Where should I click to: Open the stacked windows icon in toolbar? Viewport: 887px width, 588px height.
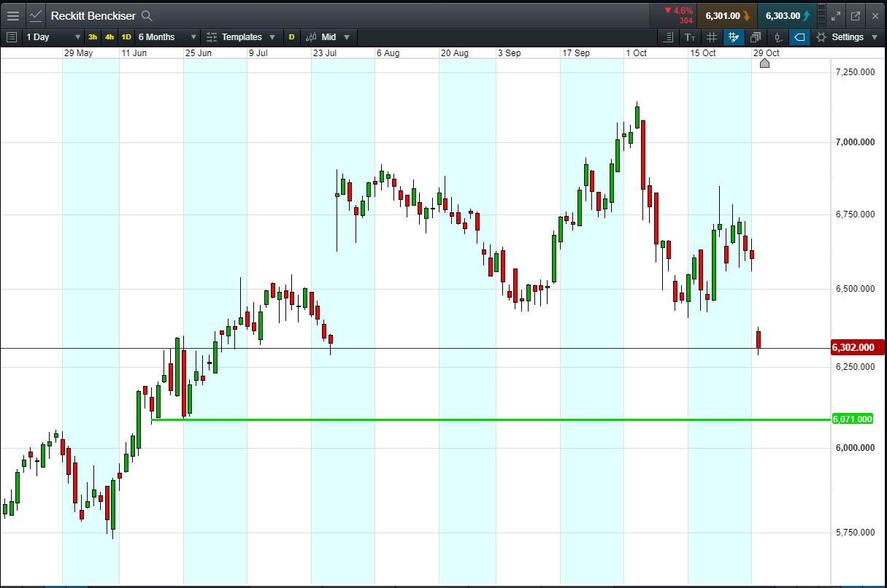click(x=756, y=37)
